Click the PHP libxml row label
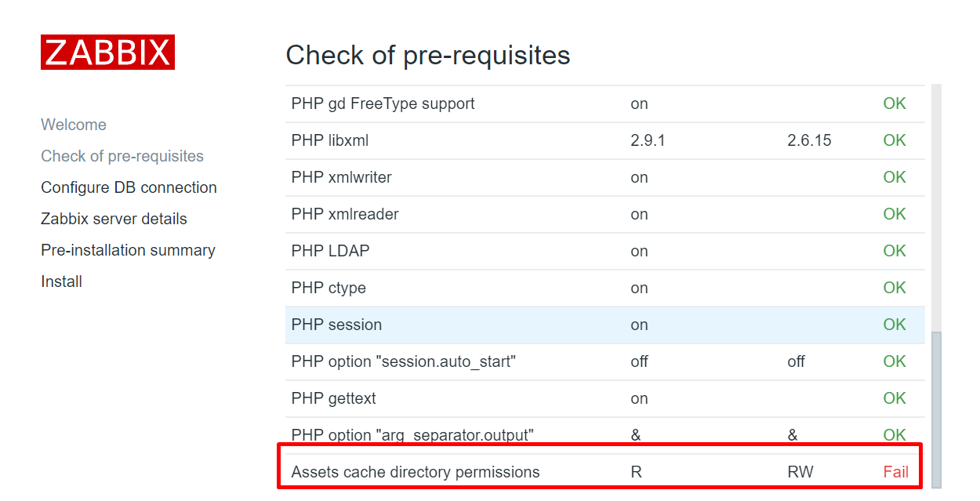980x501 pixels. pyautogui.click(x=329, y=140)
